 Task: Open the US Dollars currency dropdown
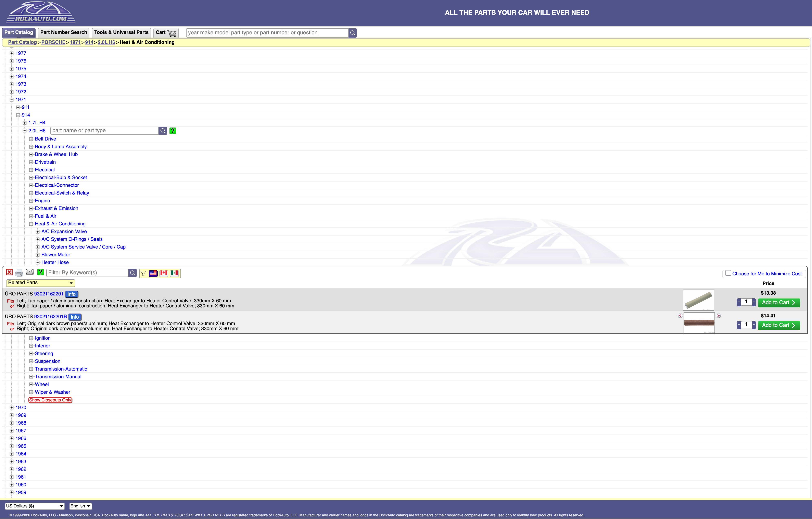point(34,506)
